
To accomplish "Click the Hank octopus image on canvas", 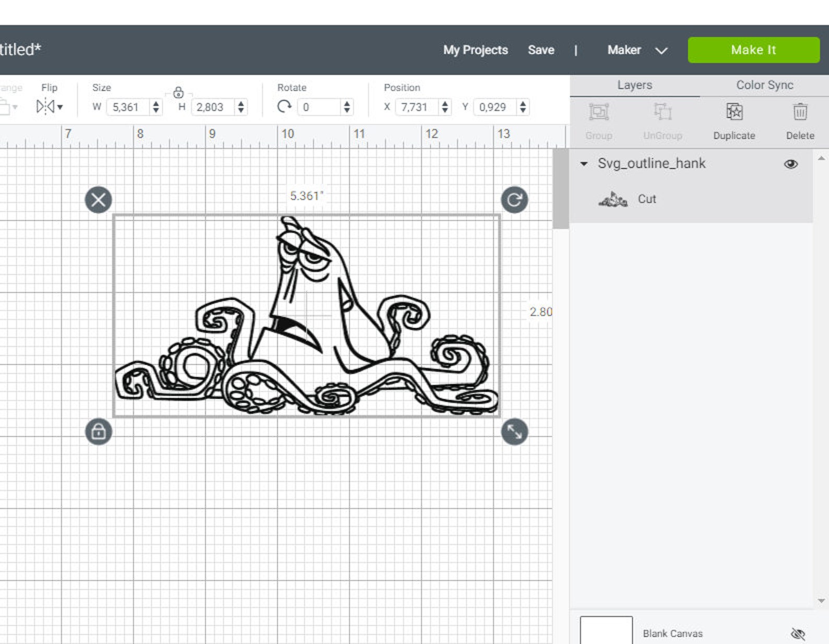I will pos(306,316).
